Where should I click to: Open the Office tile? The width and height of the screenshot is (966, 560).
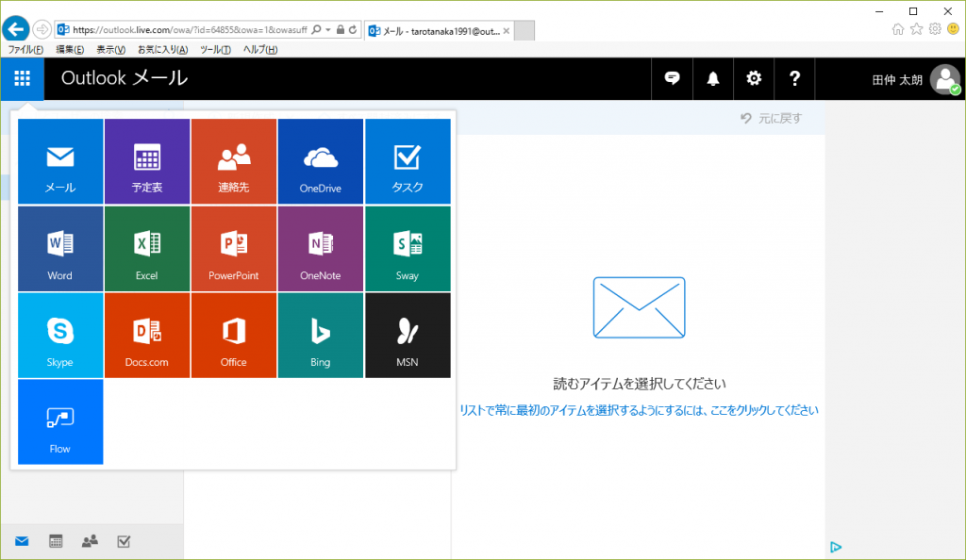234,336
